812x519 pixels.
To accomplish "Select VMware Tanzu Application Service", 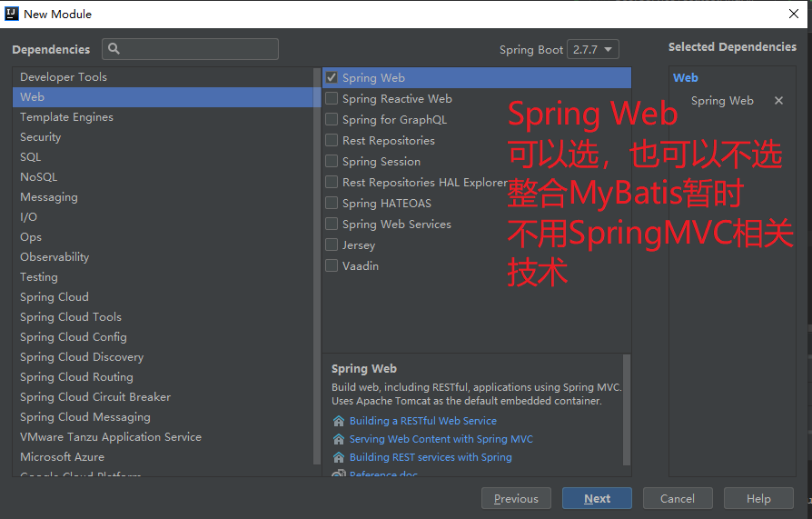I will pyautogui.click(x=163, y=437).
